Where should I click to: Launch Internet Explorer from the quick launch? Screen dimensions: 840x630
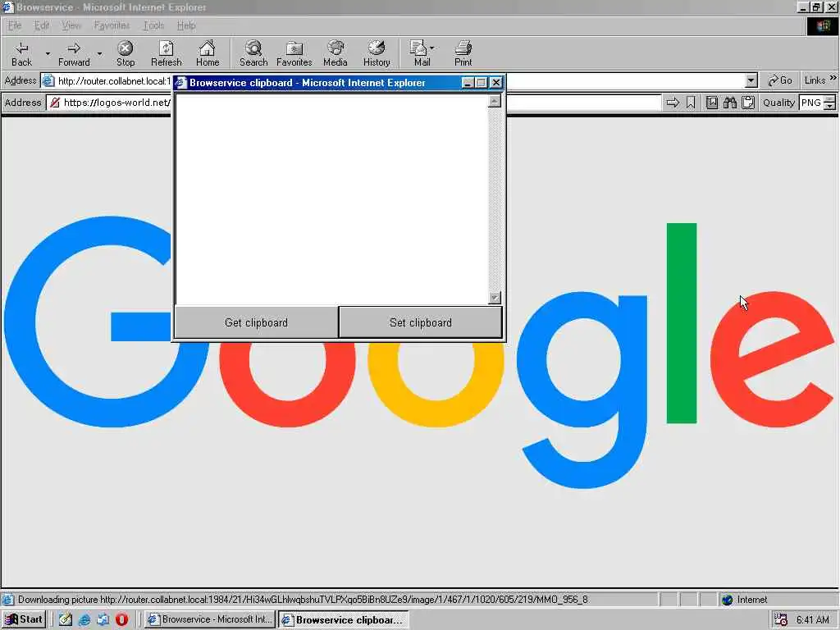click(x=84, y=619)
